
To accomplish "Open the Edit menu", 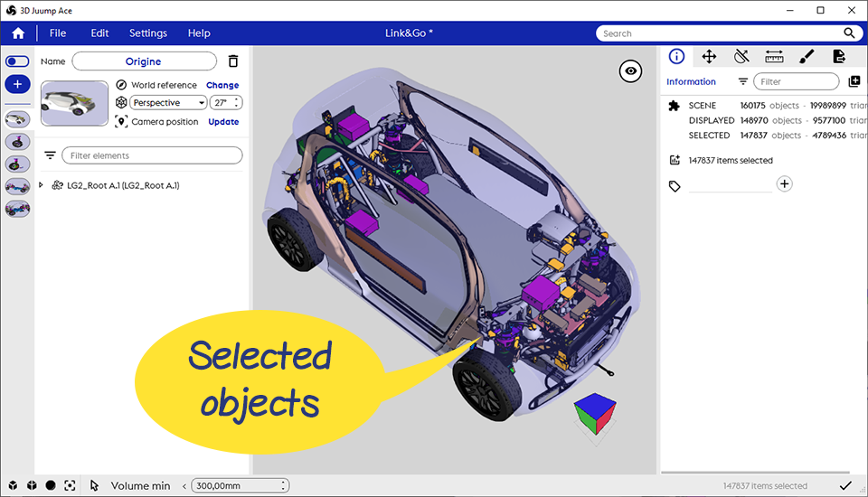I will pyautogui.click(x=99, y=33).
